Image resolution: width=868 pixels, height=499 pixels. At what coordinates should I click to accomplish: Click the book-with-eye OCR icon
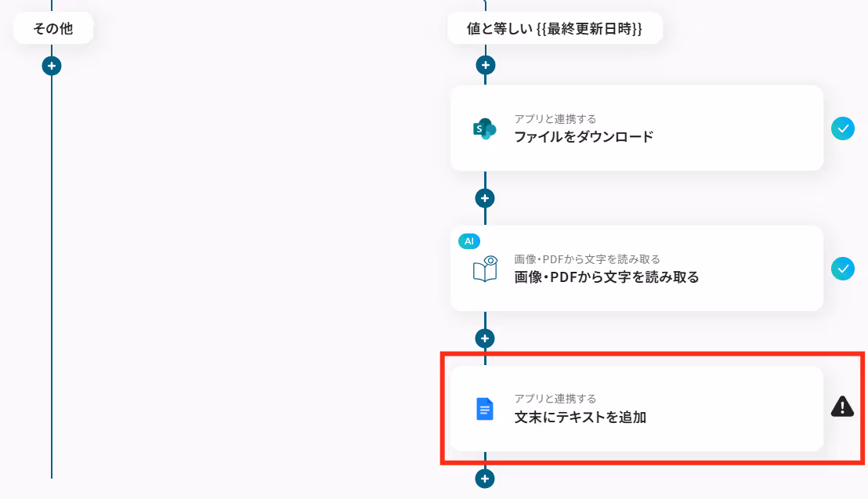[x=486, y=269]
